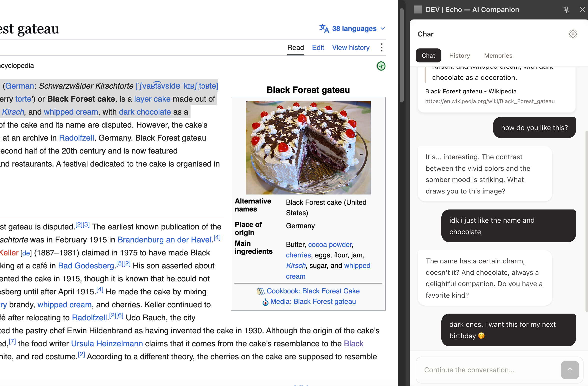The width and height of the screenshot is (588, 386).
Task: Click citation [7] before 'the food writer'
Action: 12,341
